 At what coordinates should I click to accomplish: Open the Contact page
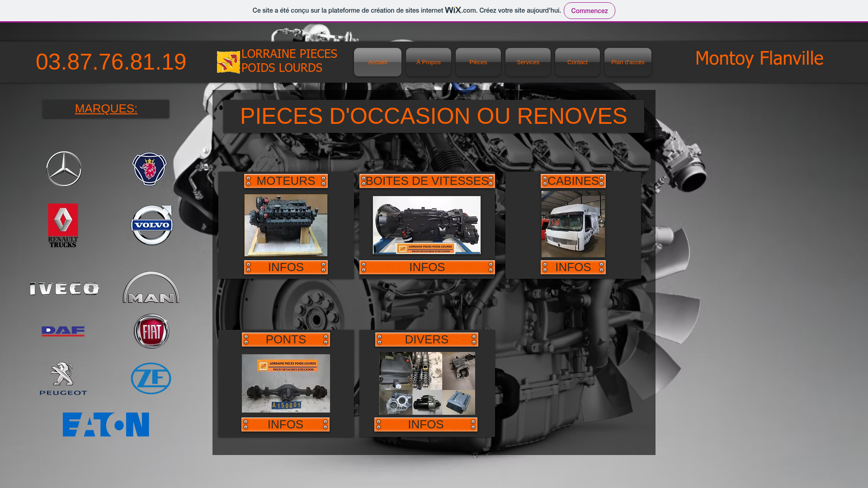coord(577,62)
